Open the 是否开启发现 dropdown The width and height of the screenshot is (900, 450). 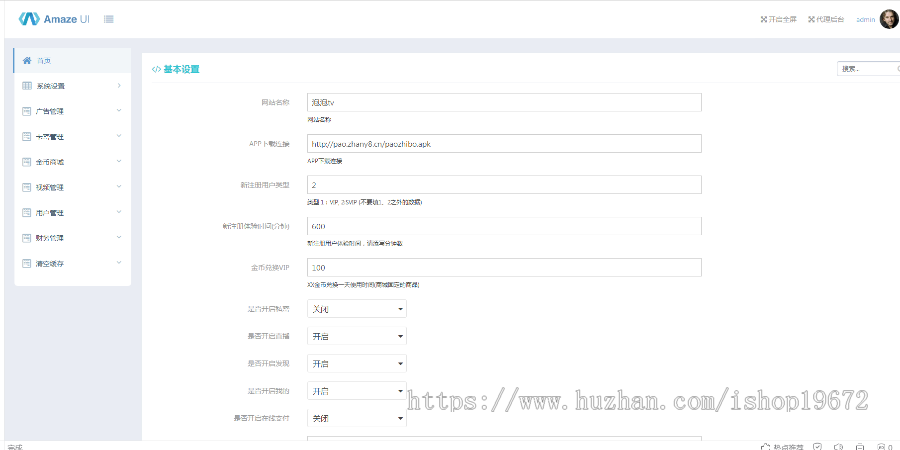point(357,363)
